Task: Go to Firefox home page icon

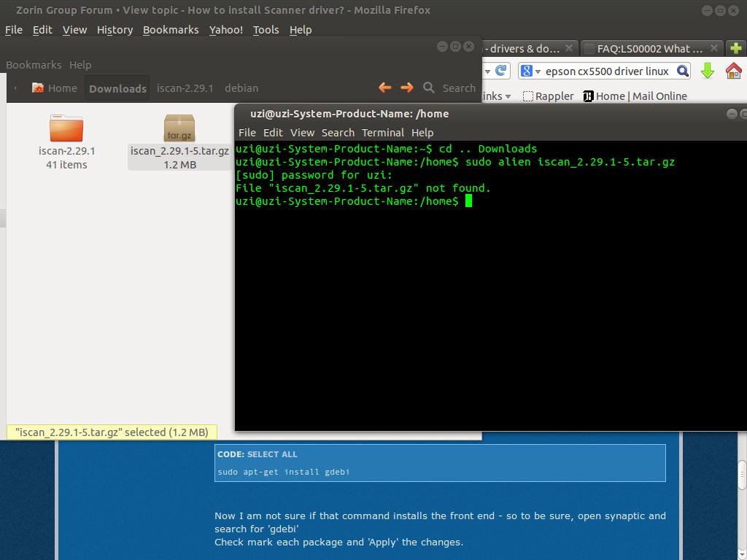Action: click(733, 71)
